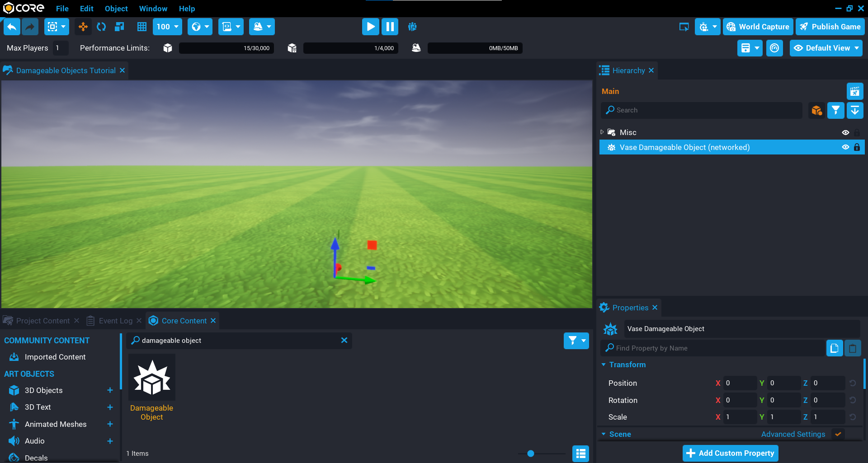Click the undo arrow icon
Image resolution: width=868 pixels, height=463 pixels.
pos(12,27)
